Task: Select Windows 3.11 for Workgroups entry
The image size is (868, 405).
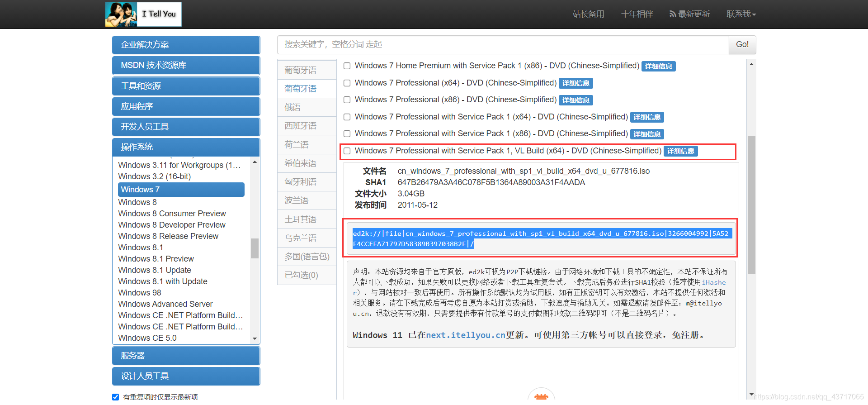Action: click(179, 165)
